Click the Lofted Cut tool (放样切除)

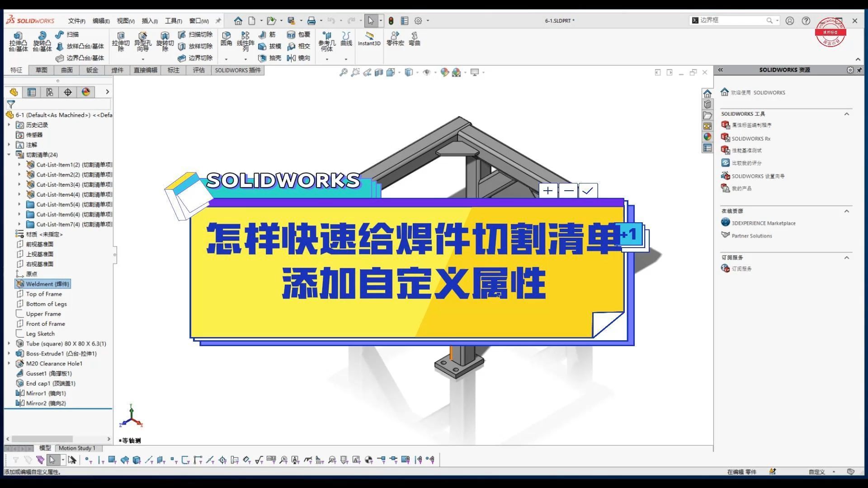(x=195, y=46)
